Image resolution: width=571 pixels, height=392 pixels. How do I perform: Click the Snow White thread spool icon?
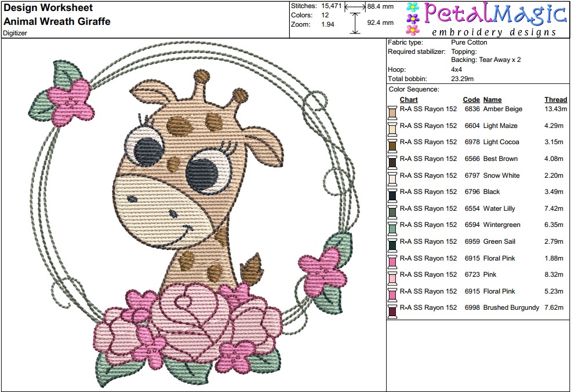click(x=392, y=178)
